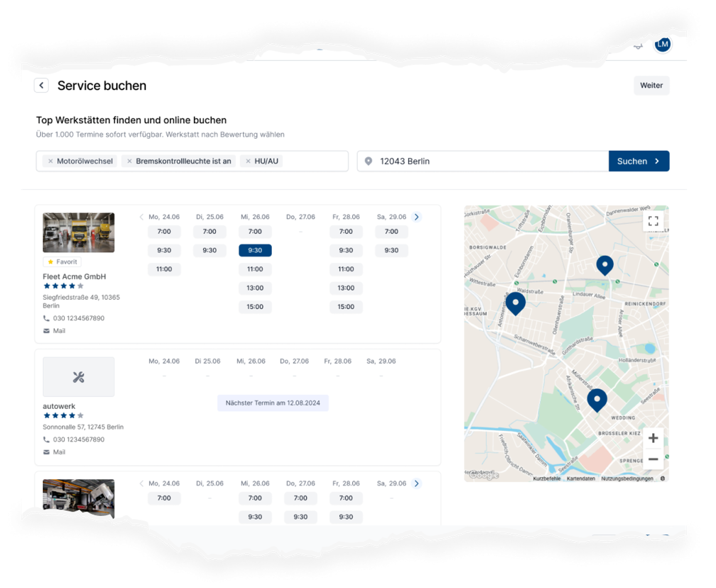The image size is (716, 588).
Task: Select Fleet Acme 15:00 on Mi, 26.06
Action: tap(255, 307)
